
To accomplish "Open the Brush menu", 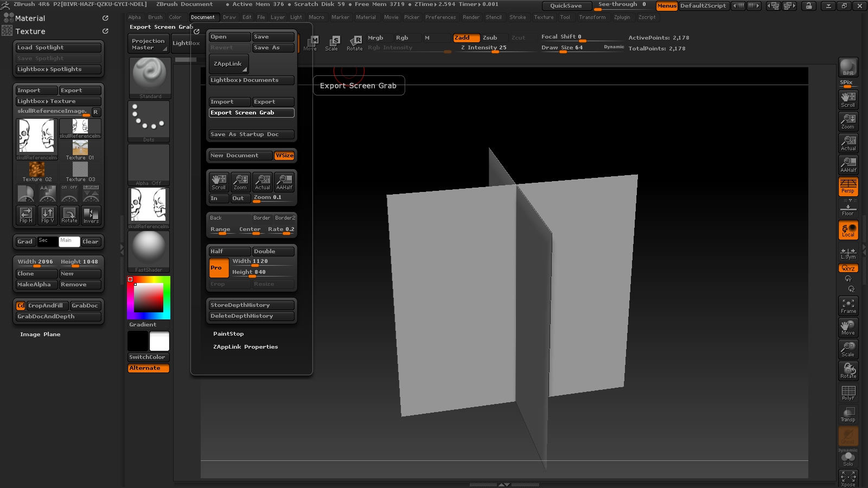I will point(155,17).
